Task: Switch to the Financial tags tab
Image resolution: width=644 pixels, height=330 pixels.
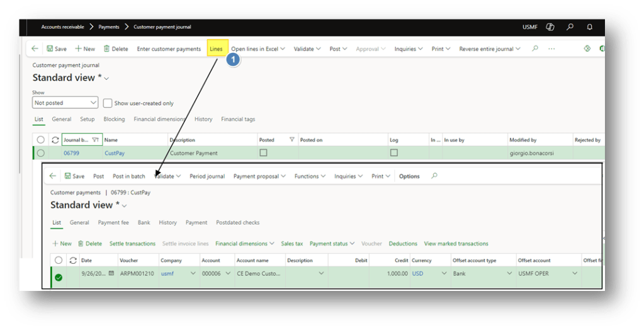Action: click(x=238, y=119)
